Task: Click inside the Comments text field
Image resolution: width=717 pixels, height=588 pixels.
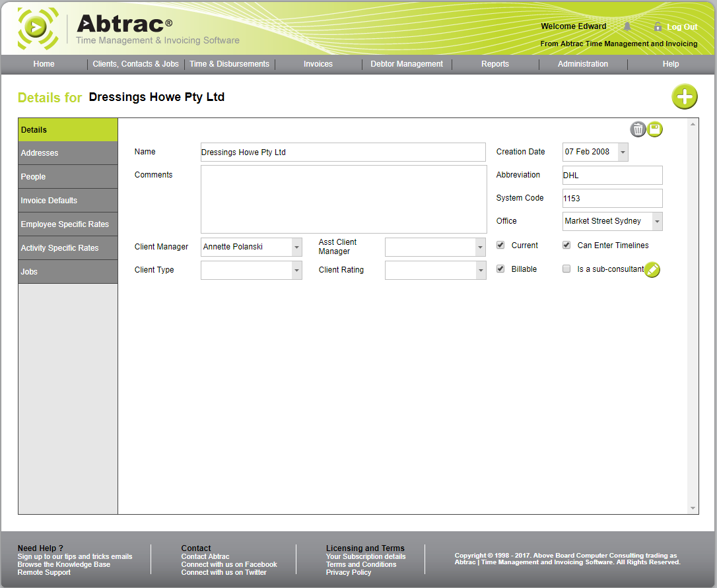Action: 343,199
